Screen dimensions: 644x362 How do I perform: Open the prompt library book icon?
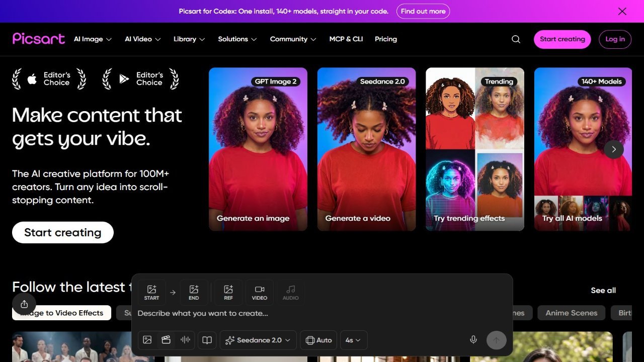(x=207, y=340)
